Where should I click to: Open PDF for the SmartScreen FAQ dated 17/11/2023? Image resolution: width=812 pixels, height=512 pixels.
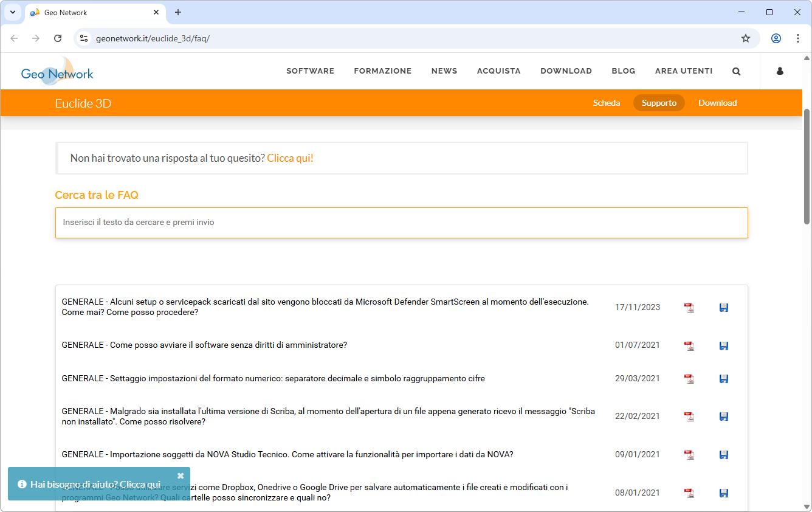point(689,308)
